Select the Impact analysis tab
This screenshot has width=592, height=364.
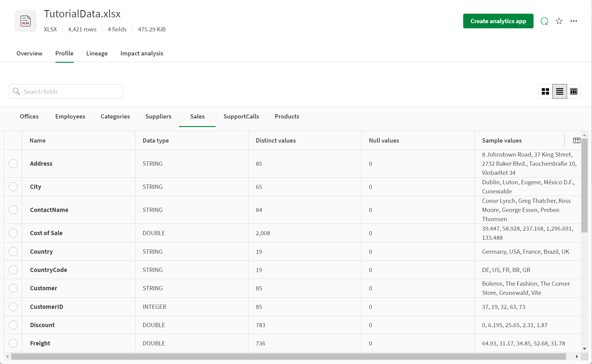point(141,53)
